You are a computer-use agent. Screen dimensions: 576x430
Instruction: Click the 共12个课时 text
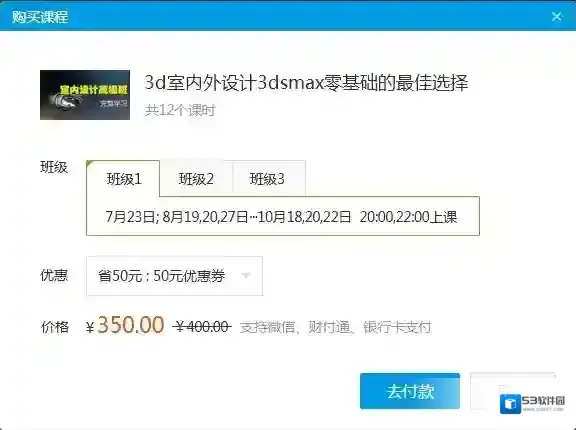tap(180, 110)
